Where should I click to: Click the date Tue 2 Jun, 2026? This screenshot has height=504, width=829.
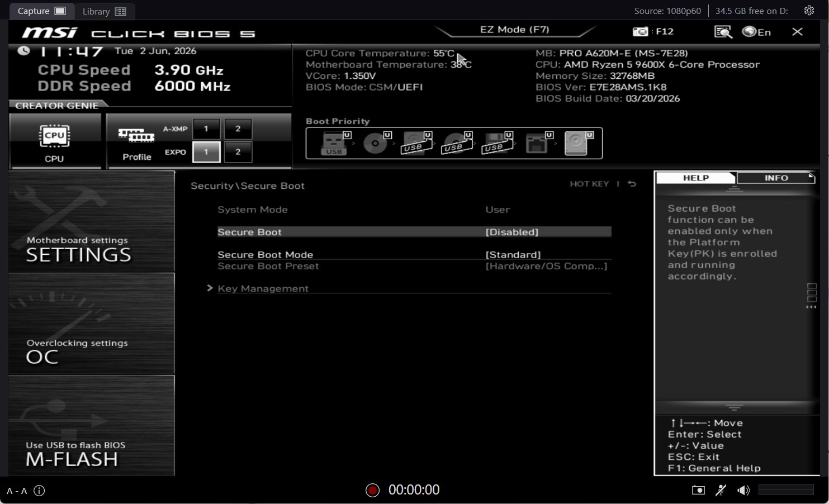(155, 51)
